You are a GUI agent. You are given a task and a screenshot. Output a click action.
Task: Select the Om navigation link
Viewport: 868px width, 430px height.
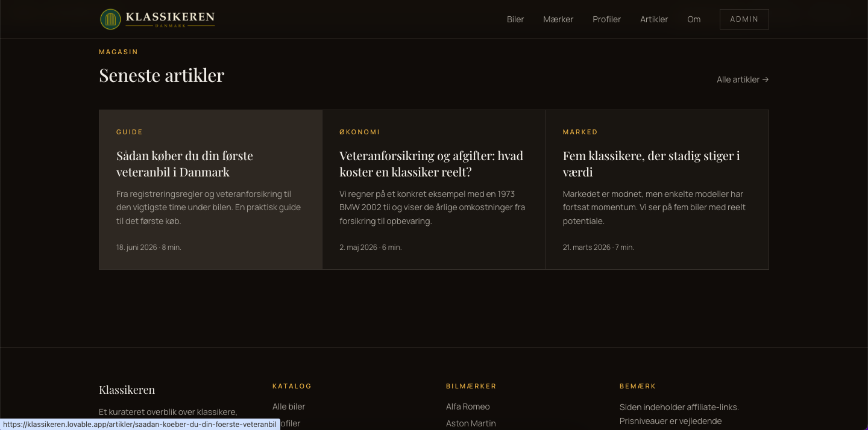click(694, 19)
